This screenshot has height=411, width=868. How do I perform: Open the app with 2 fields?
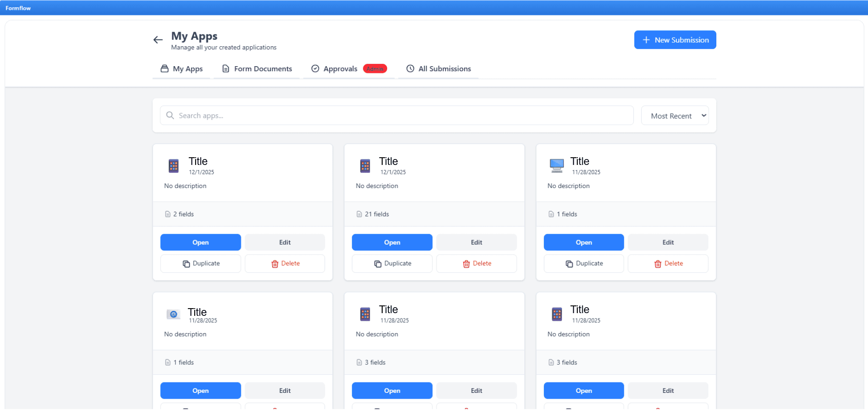coord(200,242)
